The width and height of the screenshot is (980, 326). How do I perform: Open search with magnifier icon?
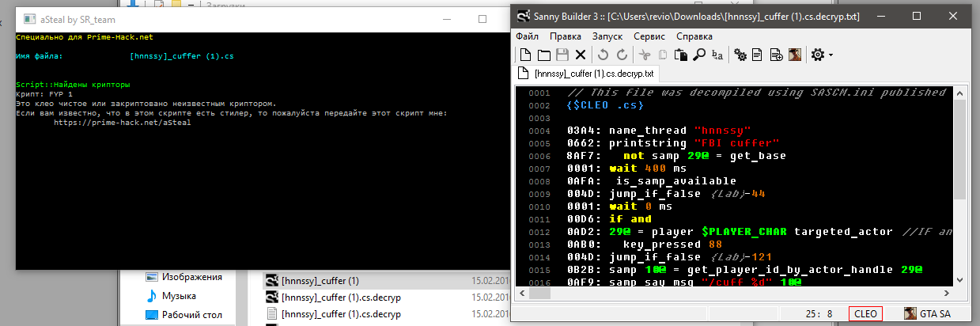[699, 55]
